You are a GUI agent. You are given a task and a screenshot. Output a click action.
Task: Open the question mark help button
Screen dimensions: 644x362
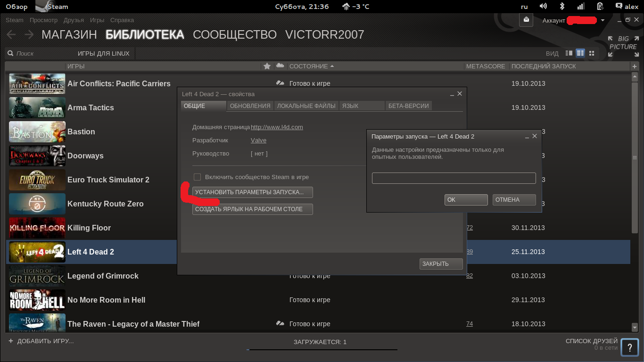coord(629,347)
